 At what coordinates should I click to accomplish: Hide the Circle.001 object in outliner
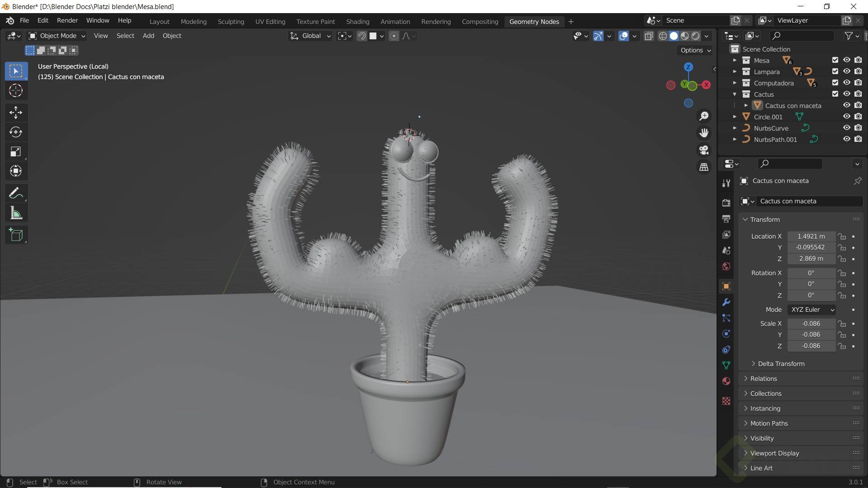[846, 117]
